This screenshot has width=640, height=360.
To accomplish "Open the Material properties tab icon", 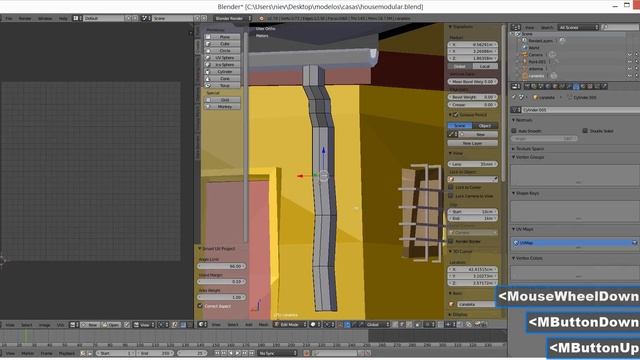I will click(x=583, y=86).
